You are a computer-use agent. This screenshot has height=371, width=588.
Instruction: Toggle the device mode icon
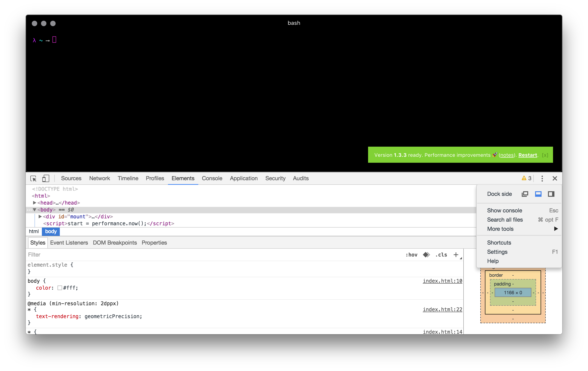coord(45,178)
